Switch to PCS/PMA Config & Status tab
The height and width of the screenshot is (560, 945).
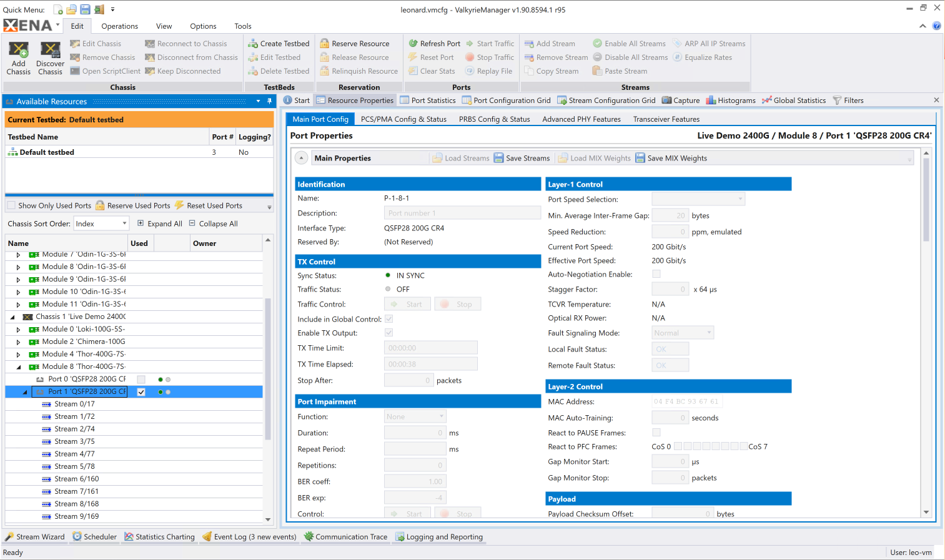tap(403, 119)
